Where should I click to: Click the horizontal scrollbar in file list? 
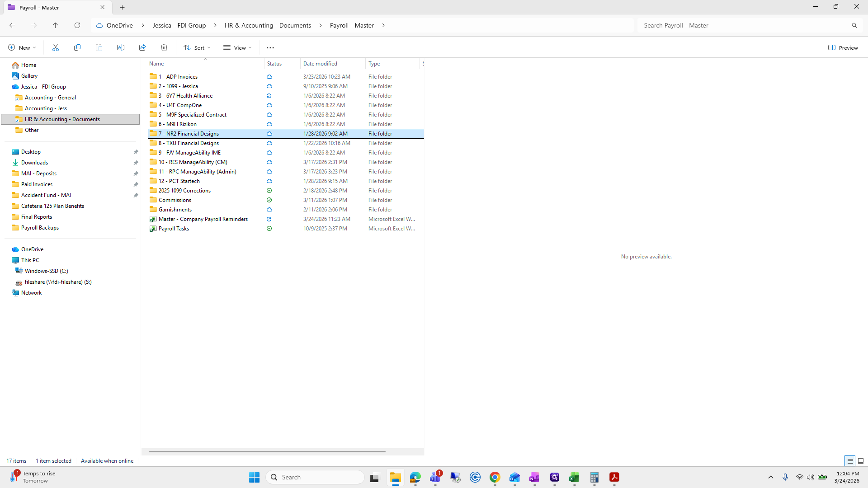tap(267, 451)
